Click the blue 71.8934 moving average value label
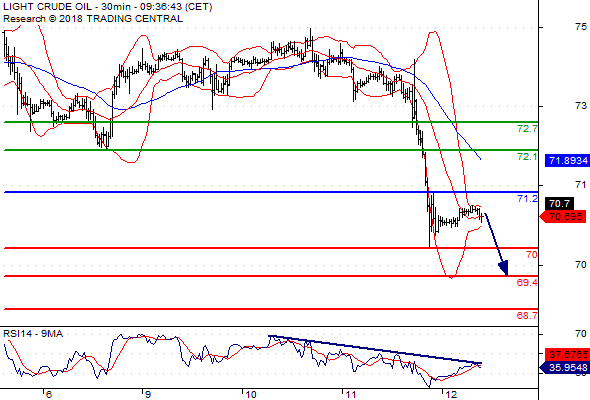Viewport: 590px width, 400px height. 567,161
